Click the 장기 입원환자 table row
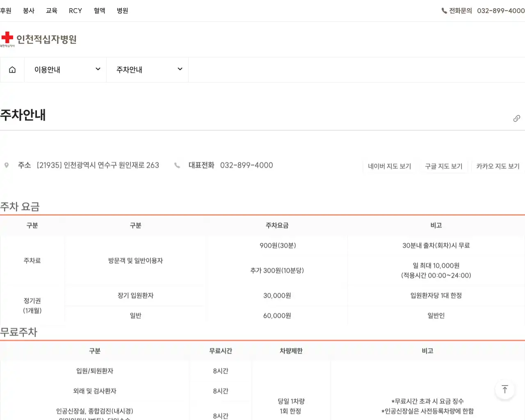Viewport: 525px width, 420px height. pyautogui.click(x=135, y=295)
